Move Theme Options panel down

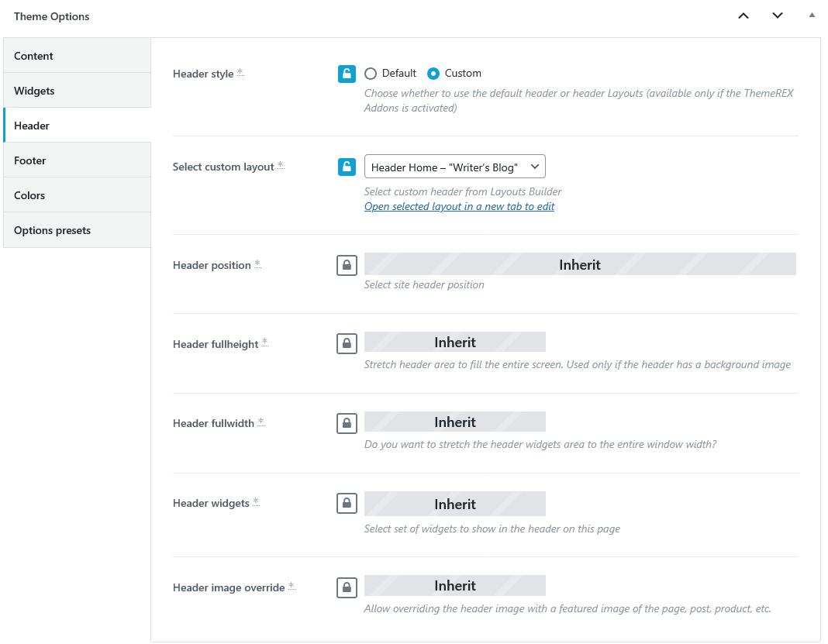tap(778, 15)
